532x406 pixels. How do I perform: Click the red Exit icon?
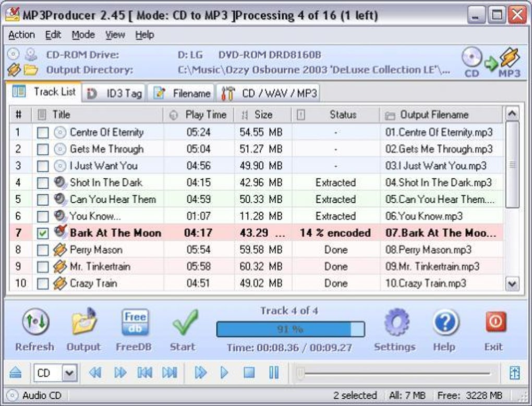coord(495,322)
